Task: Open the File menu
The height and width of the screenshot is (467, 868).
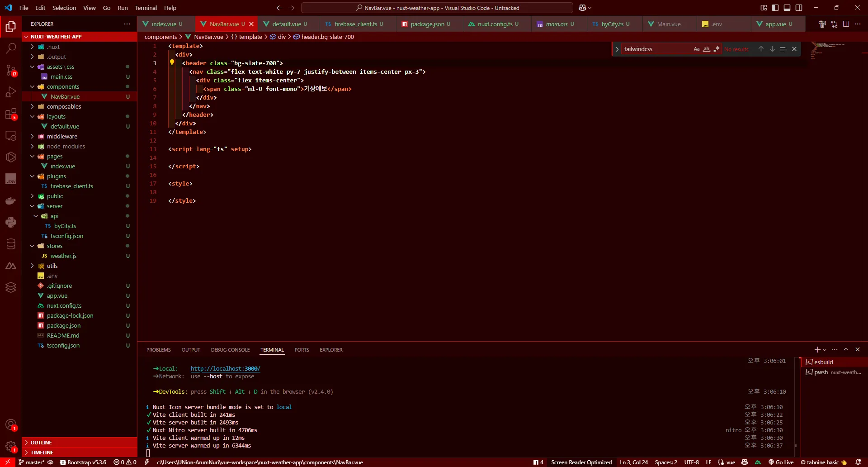Action: [x=24, y=8]
